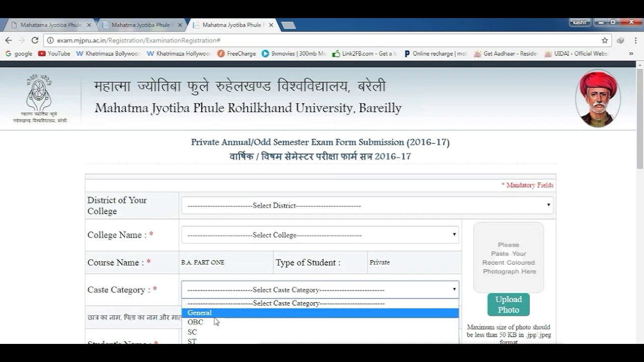Click the Private Annual/Odd Semester Exam heading
The height and width of the screenshot is (362, 644).
click(x=320, y=142)
